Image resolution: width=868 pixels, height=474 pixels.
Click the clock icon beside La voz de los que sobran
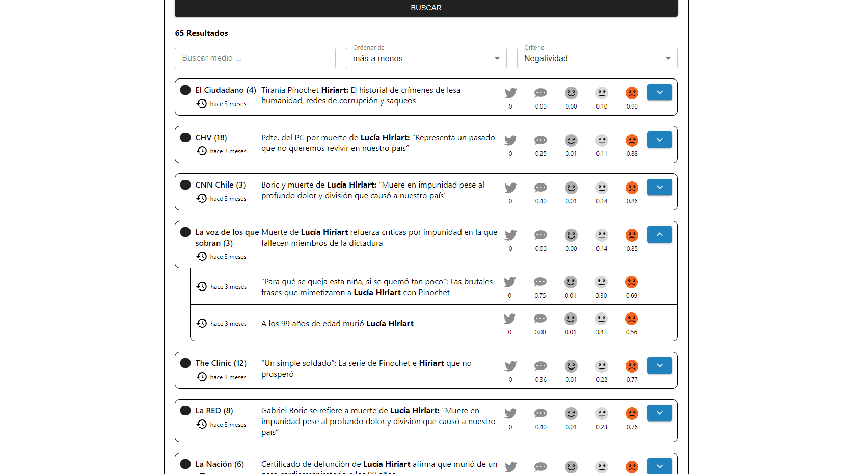tap(202, 256)
